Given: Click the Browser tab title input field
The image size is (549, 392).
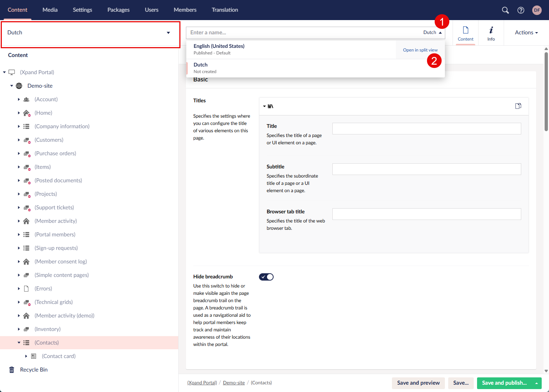Looking at the screenshot, I should (x=426, y=214).
